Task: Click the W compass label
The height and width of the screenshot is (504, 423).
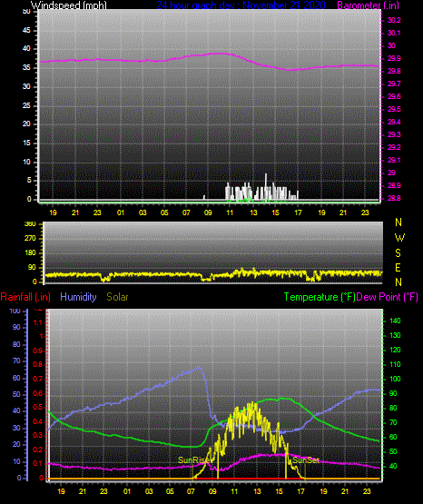Action: [399, 238]
